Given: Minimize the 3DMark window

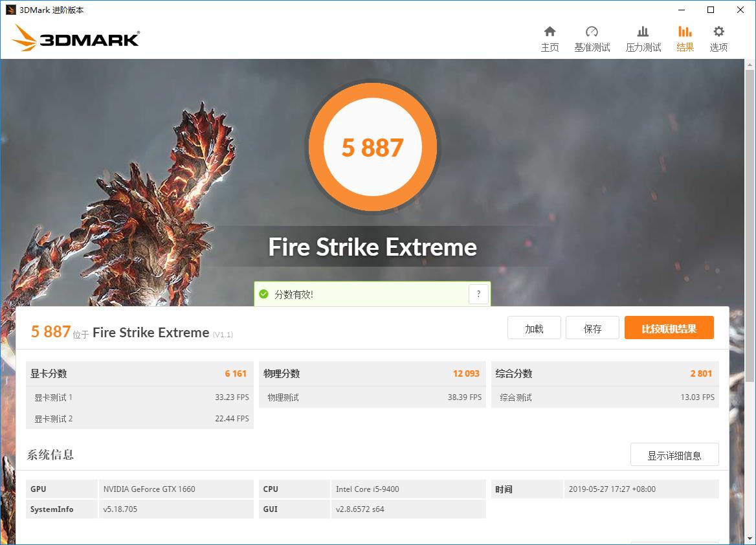Looking at the screenshot, I should point(682,10).
